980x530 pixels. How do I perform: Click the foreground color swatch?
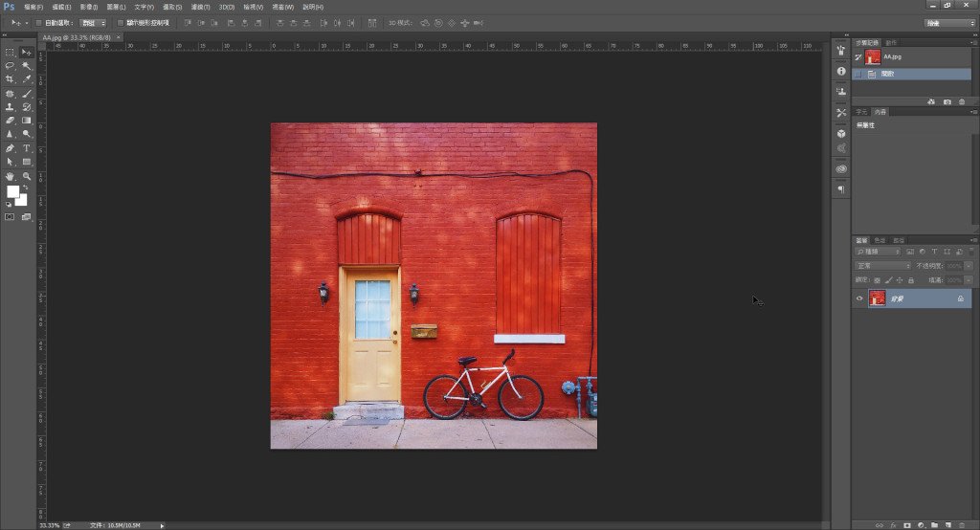(12, 191)
